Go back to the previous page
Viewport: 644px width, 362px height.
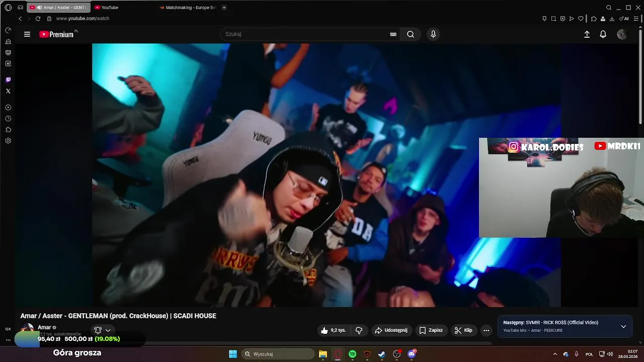[20, 19]
